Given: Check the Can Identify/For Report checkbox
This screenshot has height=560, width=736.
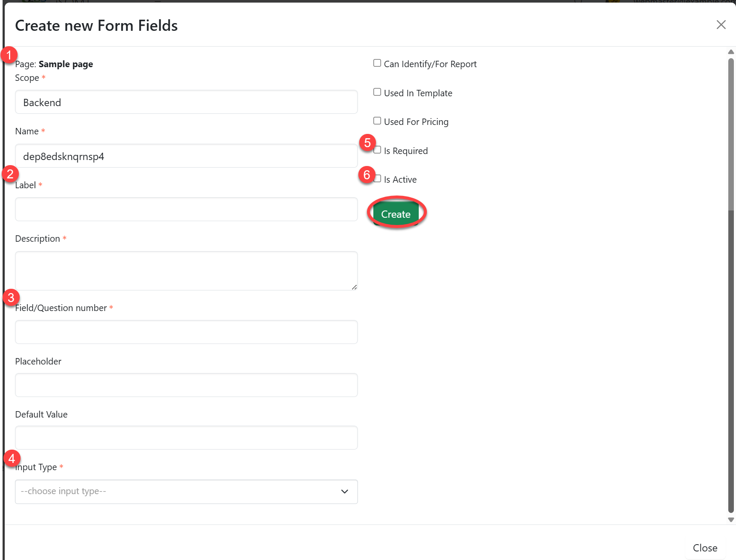Looking at the screenshot, I should (x=377, y=63).
